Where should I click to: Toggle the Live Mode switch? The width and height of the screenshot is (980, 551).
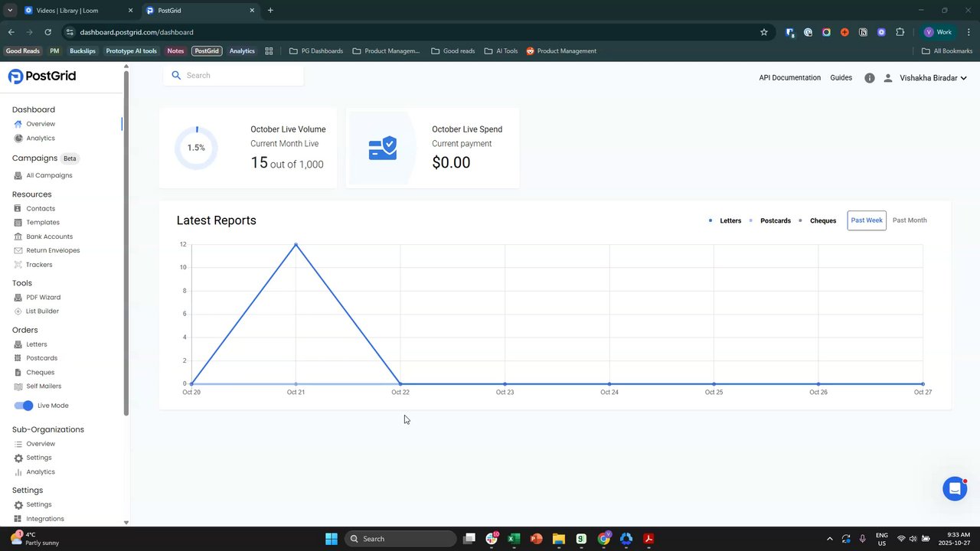click(x=24, y=406)
